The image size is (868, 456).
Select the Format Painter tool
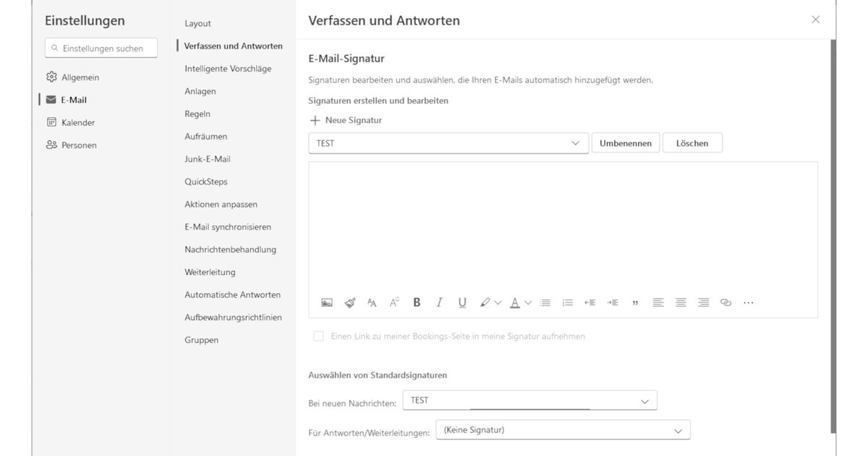point(349,302)
